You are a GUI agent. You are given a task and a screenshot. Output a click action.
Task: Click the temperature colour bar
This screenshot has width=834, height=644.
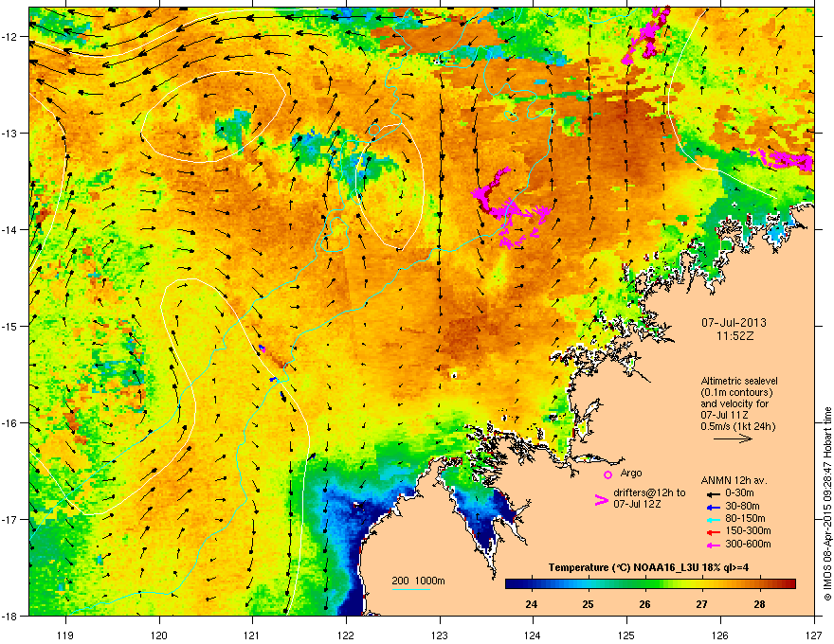click(x=650, y=584)
